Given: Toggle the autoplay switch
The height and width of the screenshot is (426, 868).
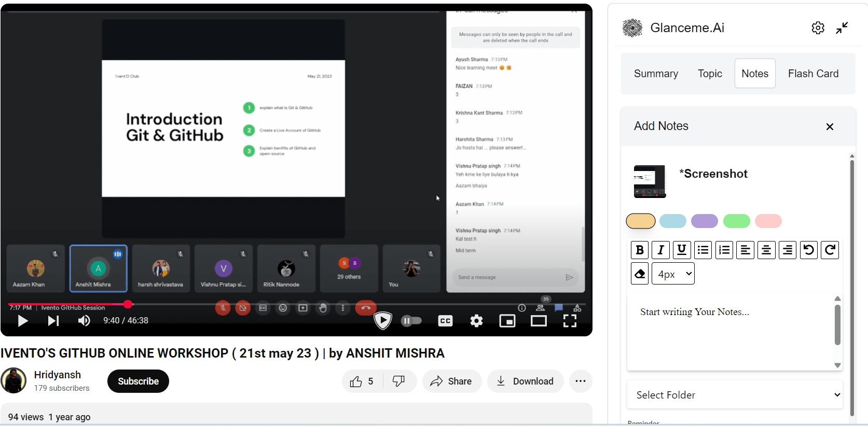Looking at the screenshot, I should pos(411,321).
